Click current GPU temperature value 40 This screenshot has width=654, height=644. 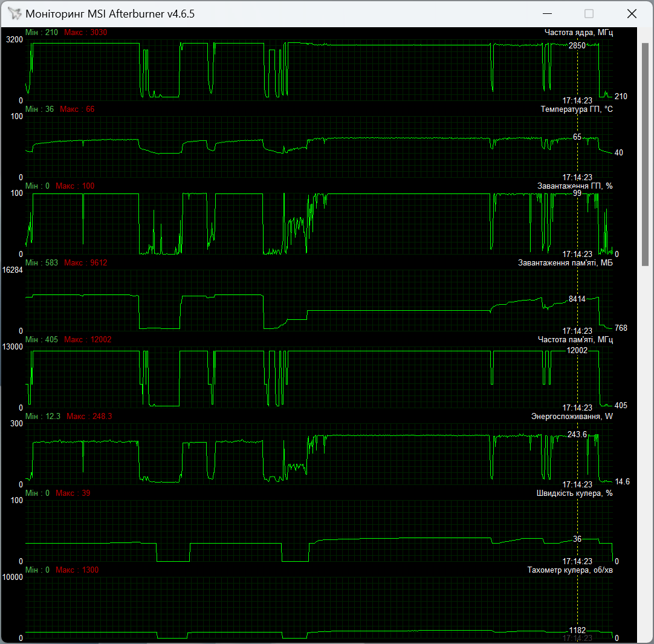click(x=618, y=153)
